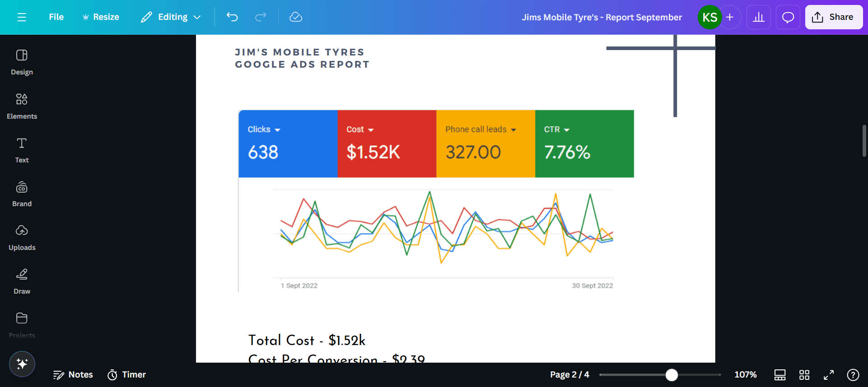Open the Elements panel
The height and width of the screenshot is (387, 868).
click(x=22, y=106)
